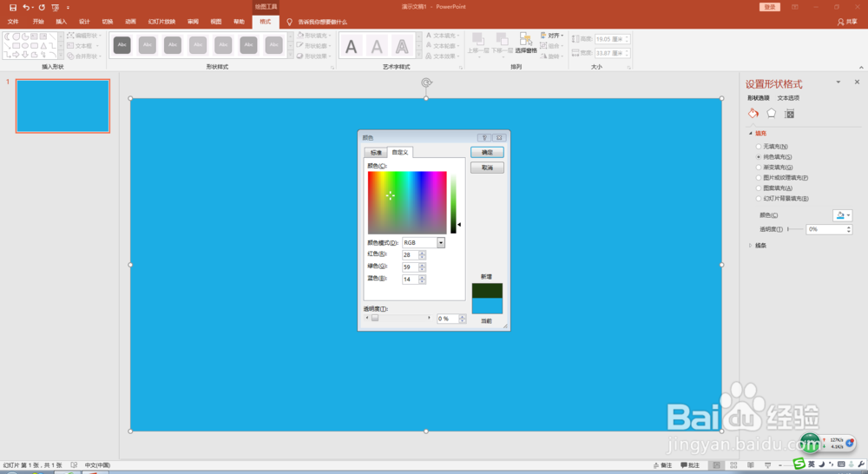Open the File (文件) menu
Image resolution: width=868 pixels, height=474 pixels.
point(13,22)
